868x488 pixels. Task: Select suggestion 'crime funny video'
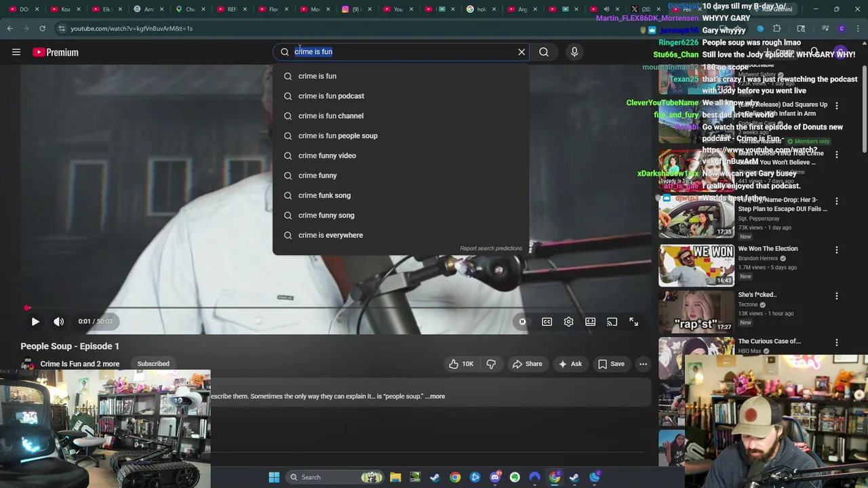(401, 155)
